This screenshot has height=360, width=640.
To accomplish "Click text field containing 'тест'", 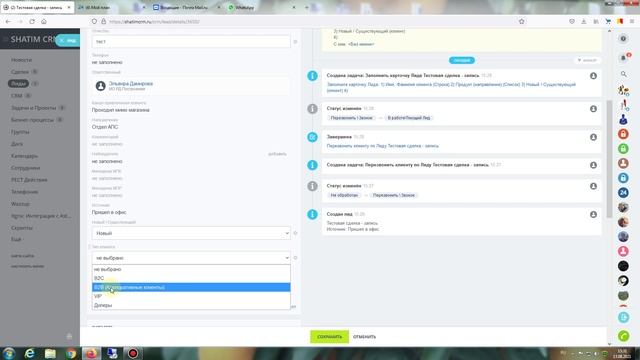I will 191,41.
